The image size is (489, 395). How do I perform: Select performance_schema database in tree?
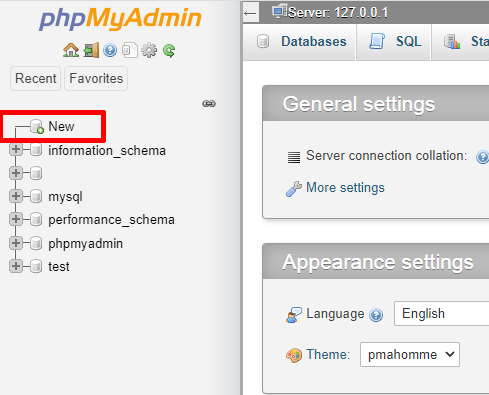(111, 220)
